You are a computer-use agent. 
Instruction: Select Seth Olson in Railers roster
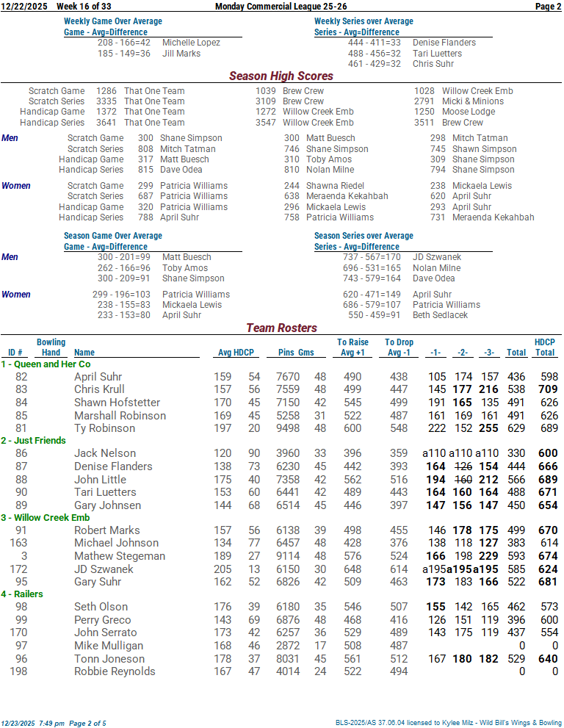(x=101, y=608)
